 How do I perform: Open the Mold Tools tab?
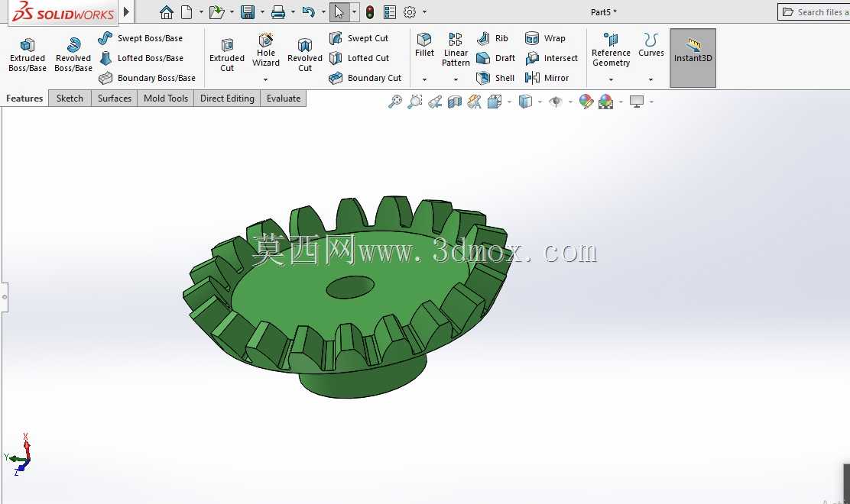(166, 99)
